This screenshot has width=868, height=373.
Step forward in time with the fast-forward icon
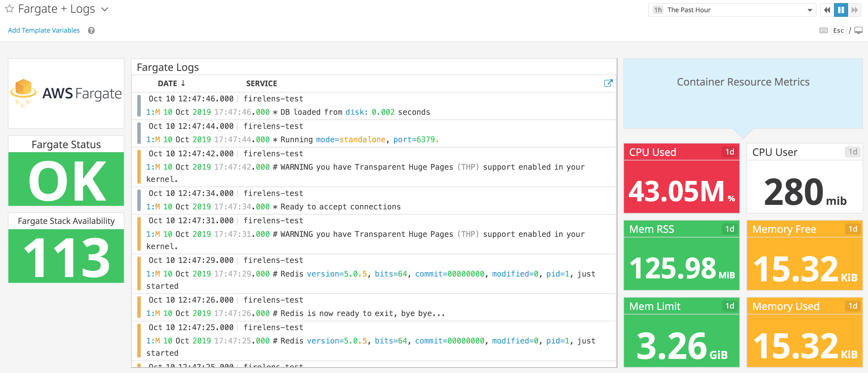pyautogui.click(x=855, y=10)
